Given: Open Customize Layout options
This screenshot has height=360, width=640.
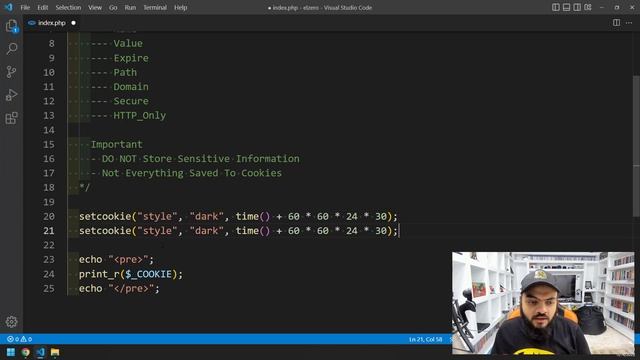Looking at the screenshot, I should [x=588, y=7].
